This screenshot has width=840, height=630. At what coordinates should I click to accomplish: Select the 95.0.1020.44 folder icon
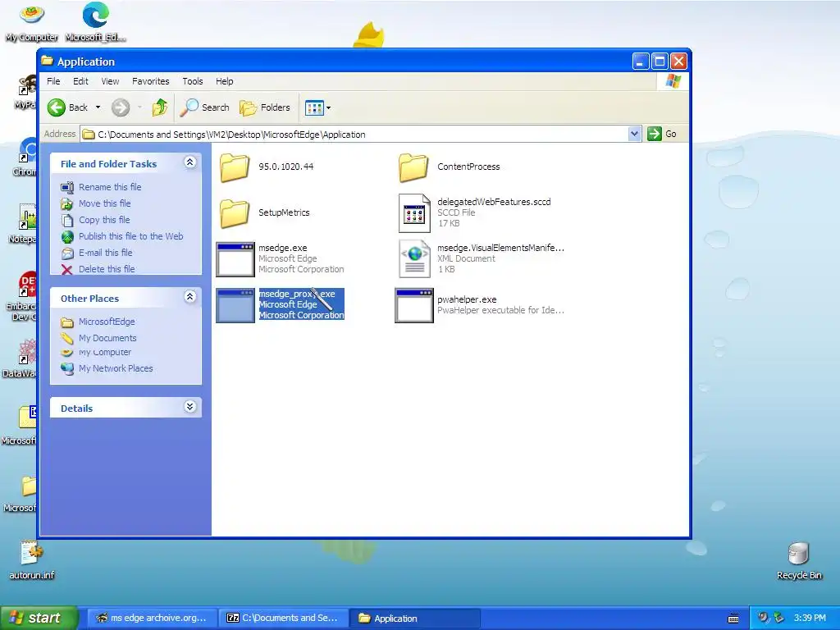click(x=235, y=167)
